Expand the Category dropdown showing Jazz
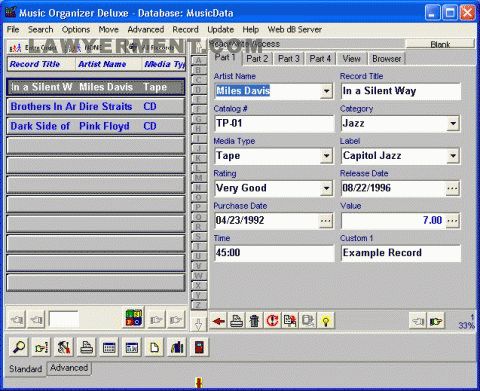Image resolution: width=480 pixels, height=391 pixels. (453, 124)
